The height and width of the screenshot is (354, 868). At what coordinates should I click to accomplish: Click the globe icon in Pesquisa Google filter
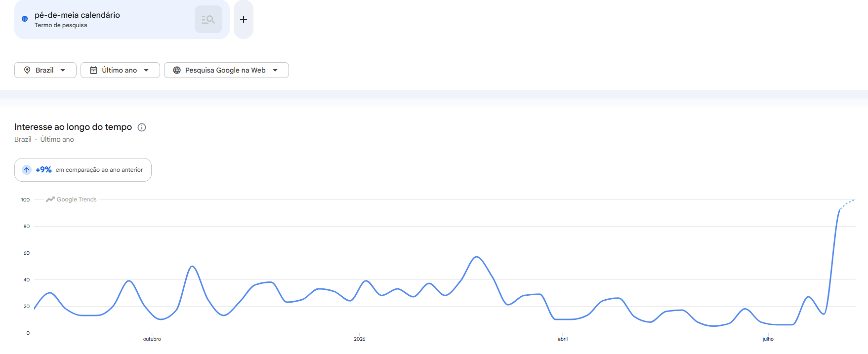177,70
